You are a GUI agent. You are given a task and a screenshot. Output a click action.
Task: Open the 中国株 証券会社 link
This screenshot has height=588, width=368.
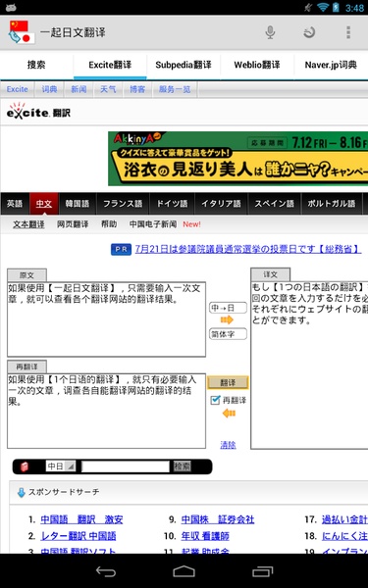pos(218,519)
